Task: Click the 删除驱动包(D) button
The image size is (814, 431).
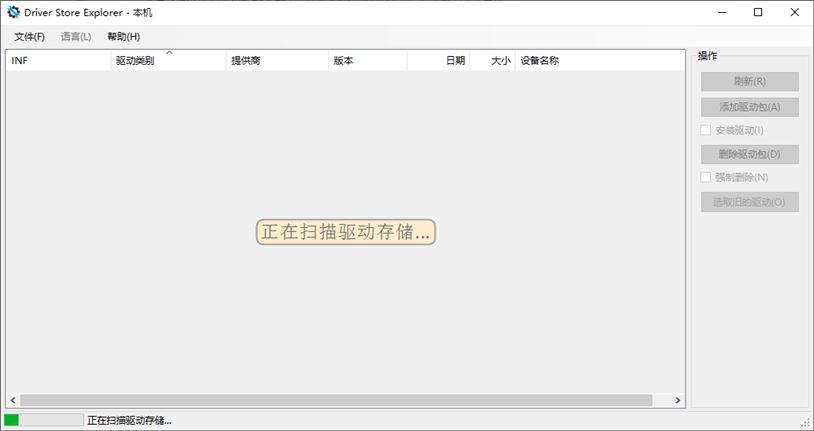Action: coord(749,154)
